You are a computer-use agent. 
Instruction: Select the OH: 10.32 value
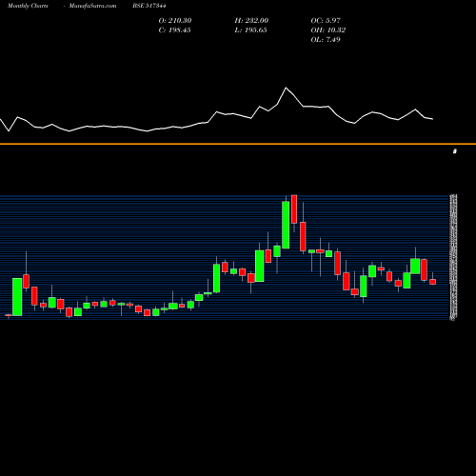coord(328,30)
